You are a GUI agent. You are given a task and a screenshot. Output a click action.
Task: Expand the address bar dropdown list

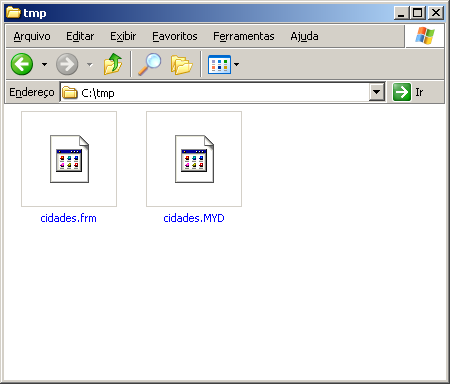point(377,92)
